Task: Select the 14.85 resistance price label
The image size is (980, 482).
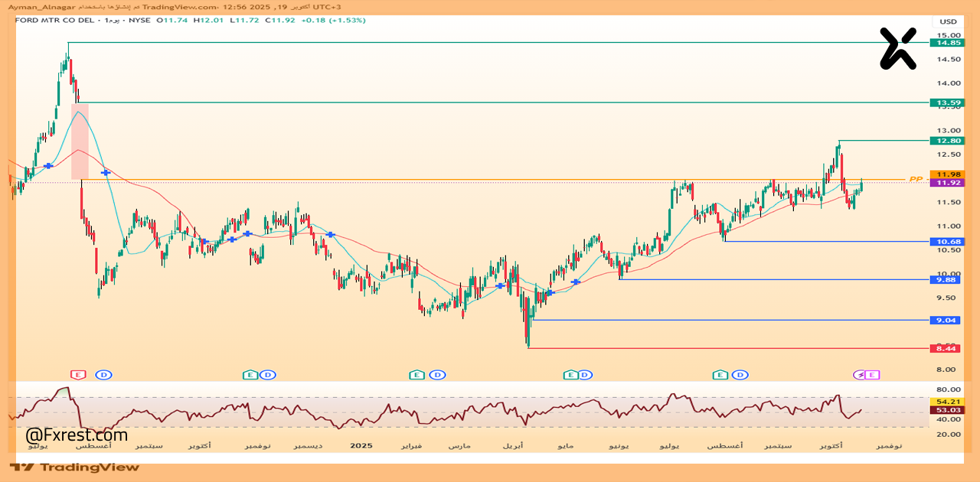Action: [947, 43]
